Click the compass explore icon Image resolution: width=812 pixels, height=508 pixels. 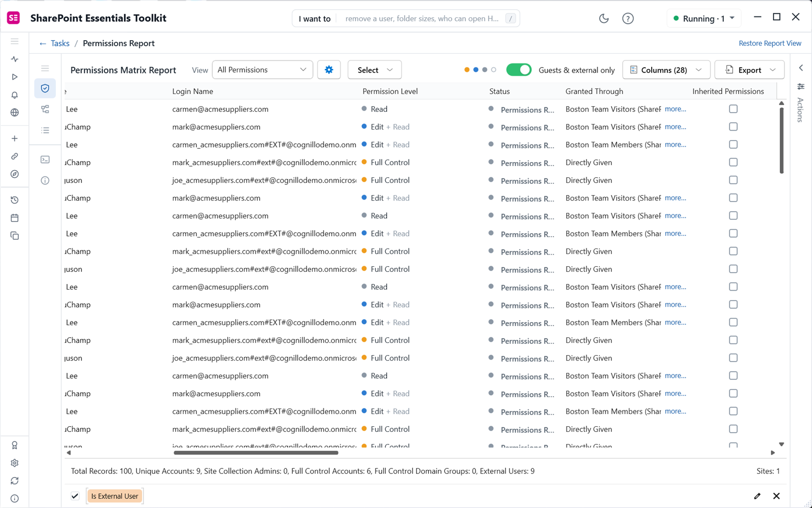(15, 174)
